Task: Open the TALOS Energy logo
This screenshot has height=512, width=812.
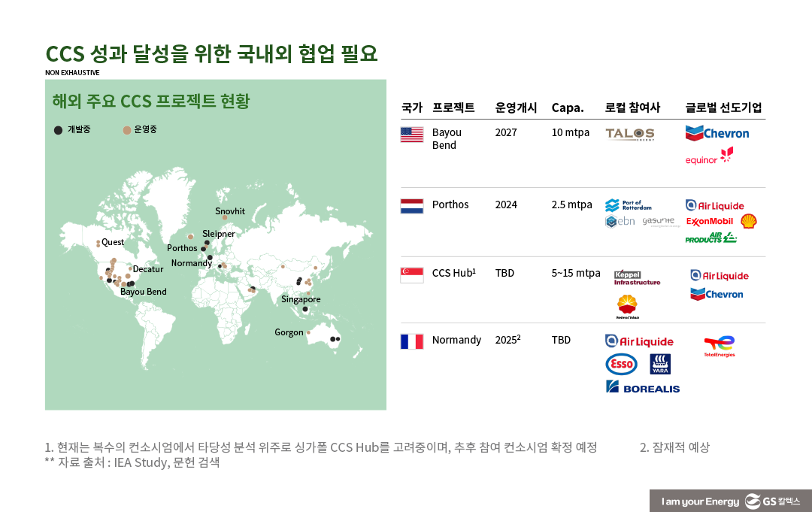Action: tap(629, 134)
